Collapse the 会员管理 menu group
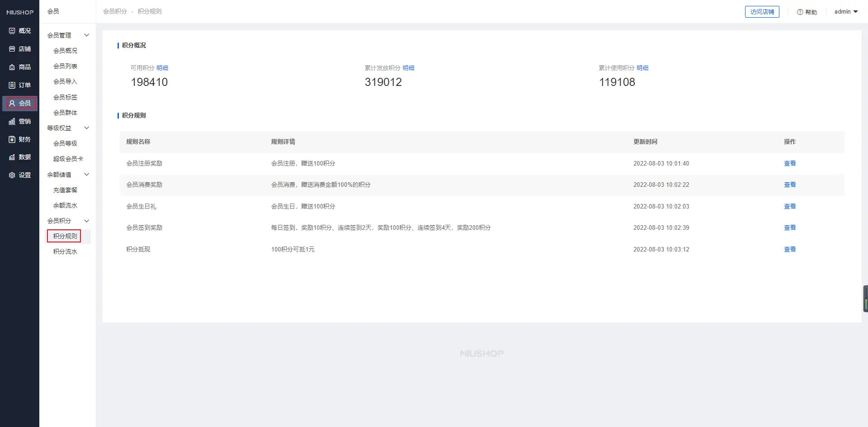 click(87, 35)
